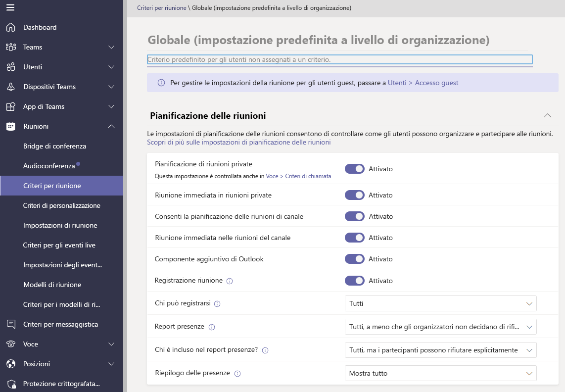
Task: Collapse the Pianificazione delle riunioni section
Action: [547, 115]
